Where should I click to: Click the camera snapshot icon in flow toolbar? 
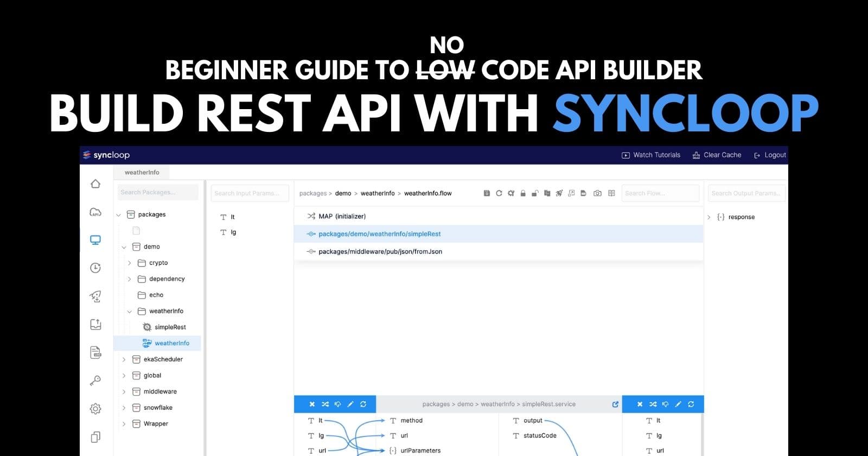pyautogui.click(x=597, y=193)
